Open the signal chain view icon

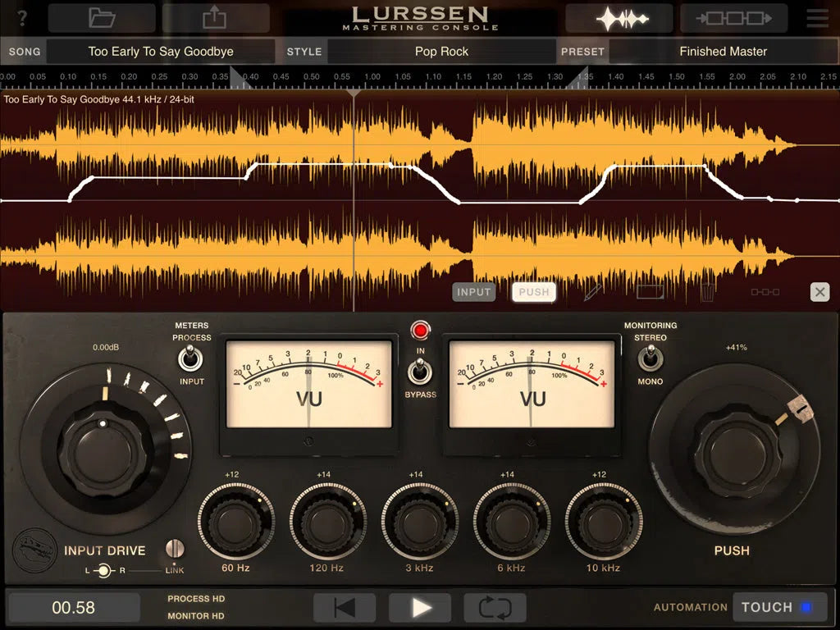(733, 17)
